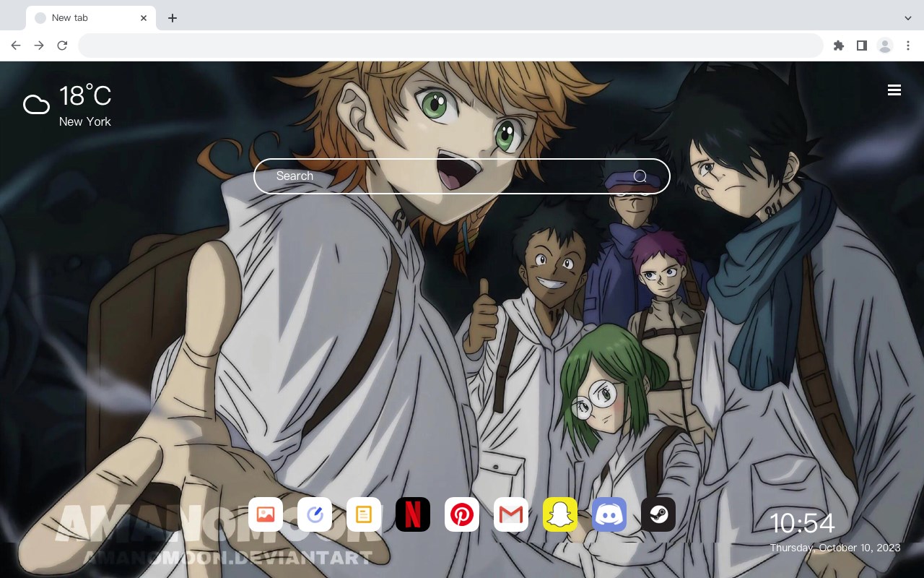
Task: Click into the Search input field
Action: coord(462,176)
